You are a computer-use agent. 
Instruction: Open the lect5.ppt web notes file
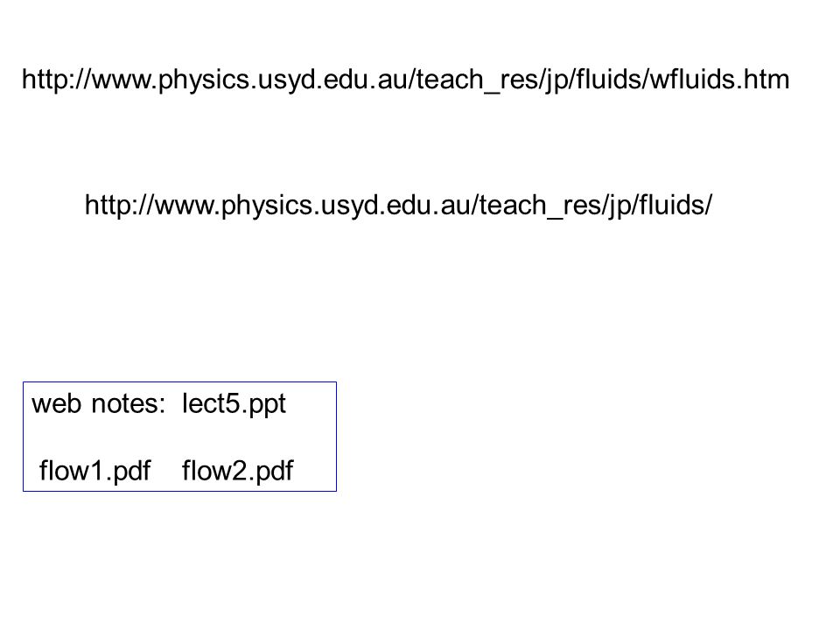click(x=234, y=404)
